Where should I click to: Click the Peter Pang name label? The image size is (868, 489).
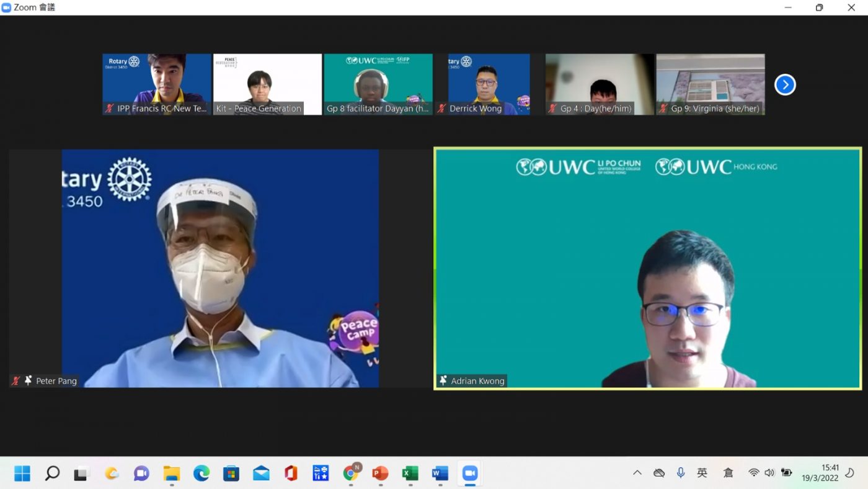click(x=56, y=381)
